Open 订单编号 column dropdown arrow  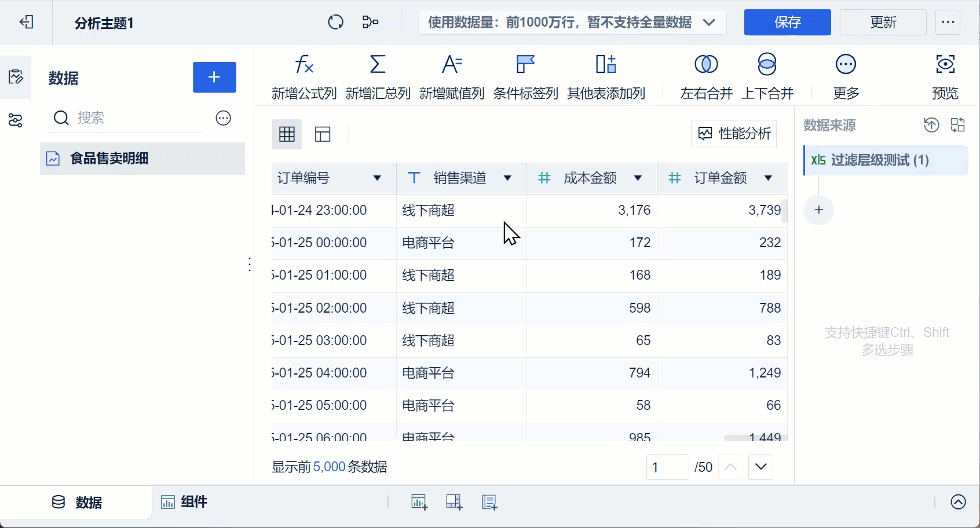point(377,178)
